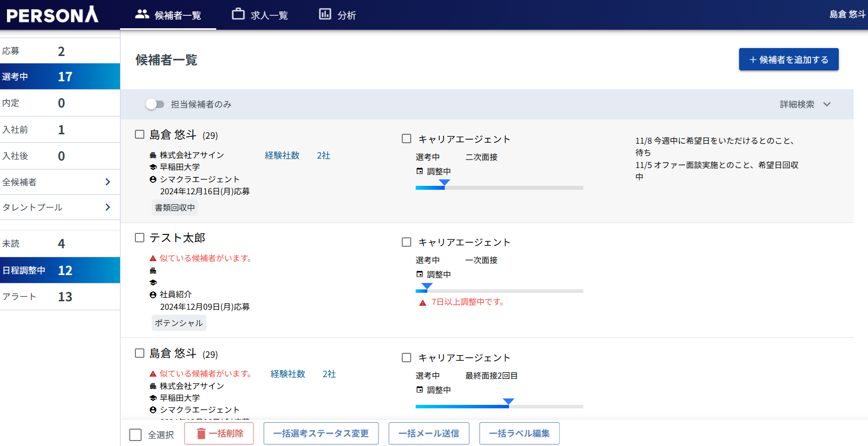Open the 候補者一覧 tab
868x446 pixels.
click(x=168, y=15)
